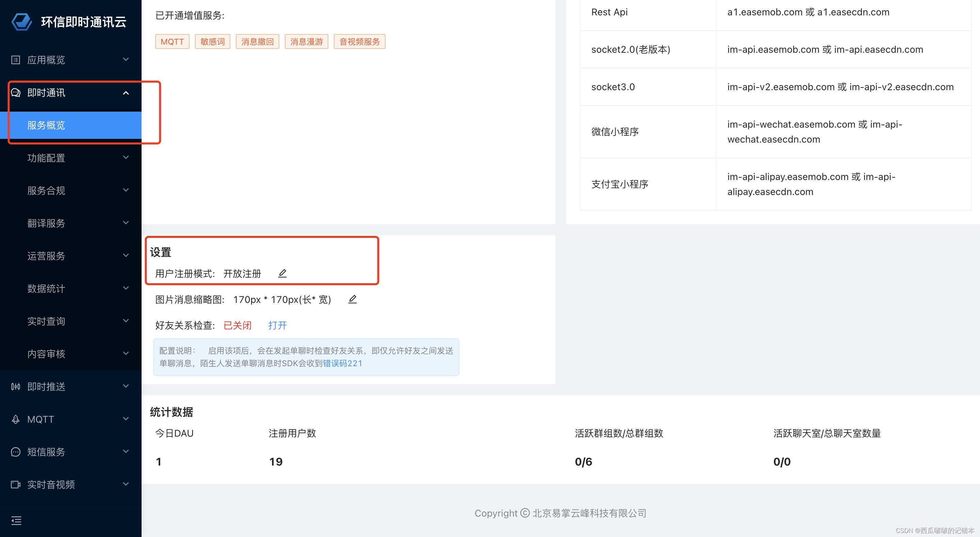Edit 图片消息缩略图 via pencil icon

pyautogui.click(x=352, y=299)
